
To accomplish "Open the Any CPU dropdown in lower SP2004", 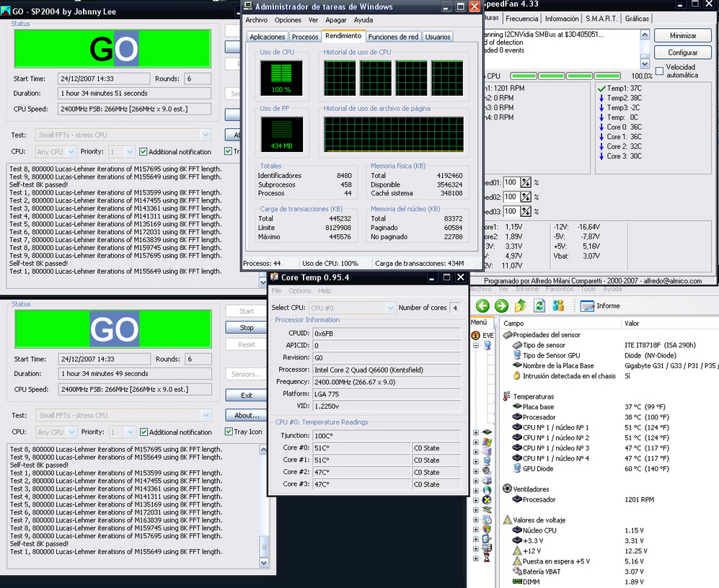I will [71, 432].
